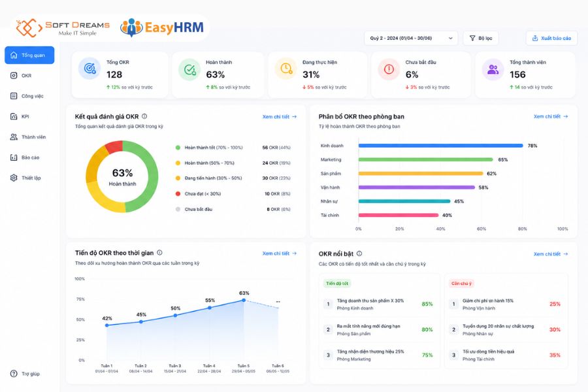This screenshot has height=392, width=588.
Task: Click Tăng doanh thu sản phẩm X 30% row
Action: coord(379,304)
